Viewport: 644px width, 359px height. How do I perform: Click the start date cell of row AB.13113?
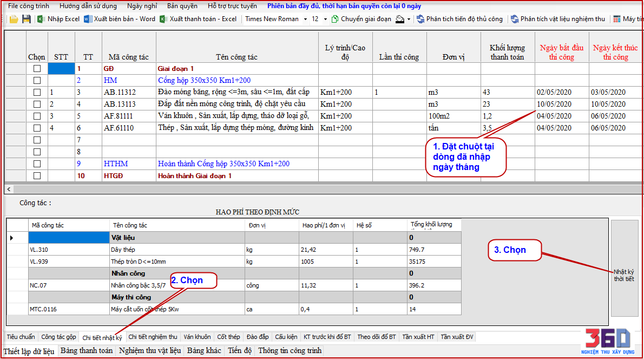pos(561,105)
